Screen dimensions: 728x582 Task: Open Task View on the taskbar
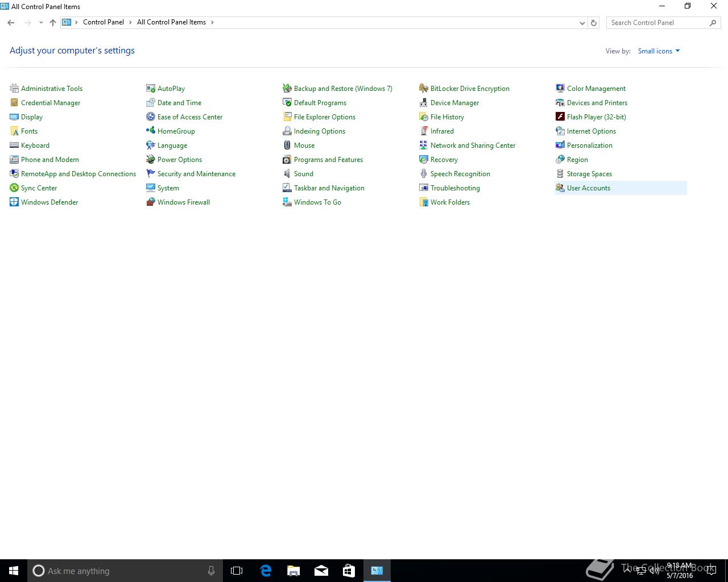point(237,571)
